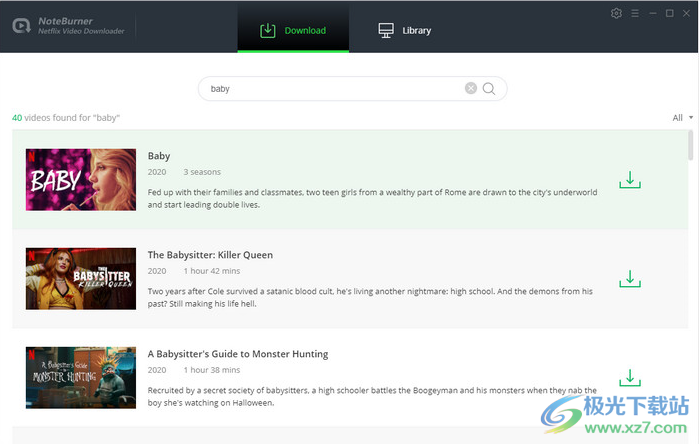The width and height of the screenshot is (700, 444).
Task: Select The Babysitter Killer Queen thumbnail
Action: click(x=81, y=279)
